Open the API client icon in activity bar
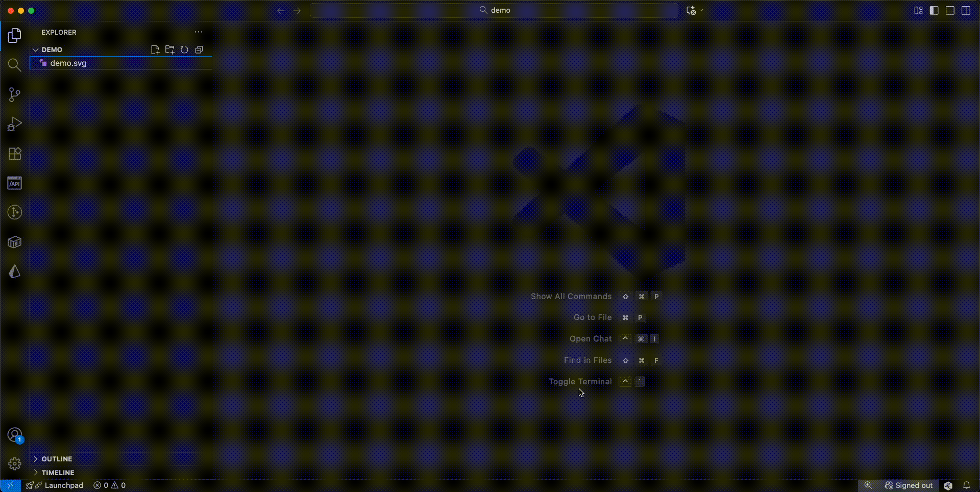 point(15,183)
